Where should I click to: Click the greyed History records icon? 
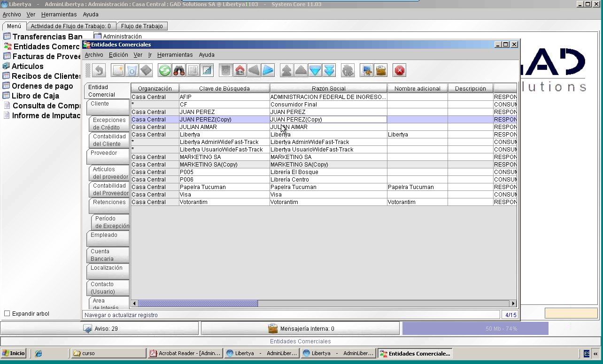[x=226, y=70]
